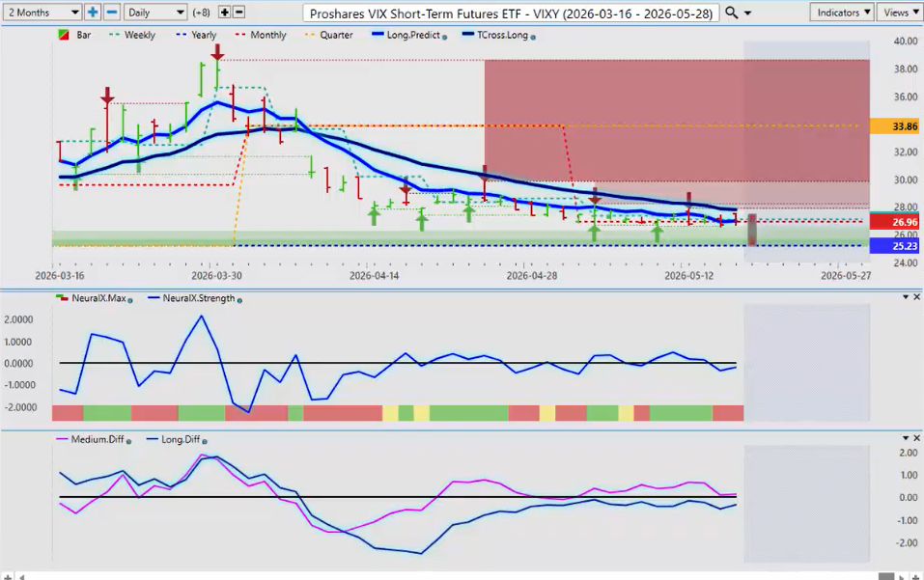Open the Daily interval dropdown
Image resolution: width=924 pixels, height=580 pixels.
(155, 13)
